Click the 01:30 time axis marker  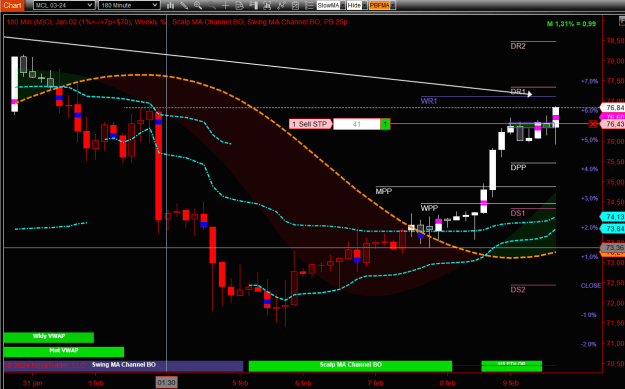[x=166, y=383]
